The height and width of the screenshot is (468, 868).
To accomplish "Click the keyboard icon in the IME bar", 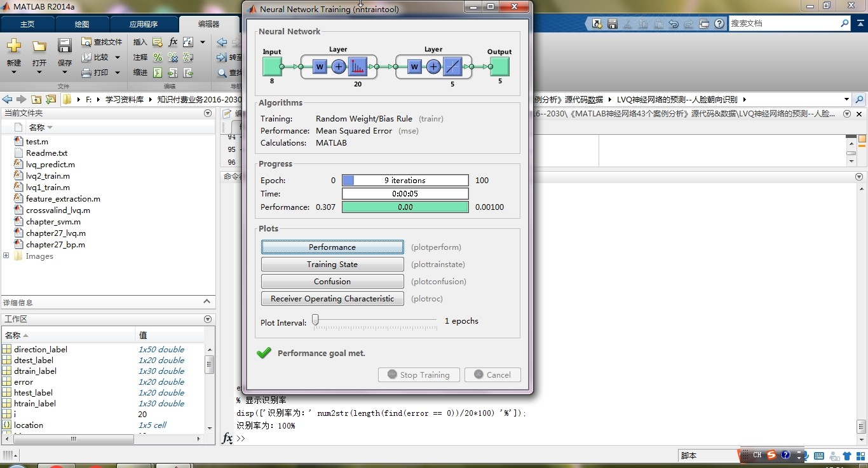I will 819,455.
